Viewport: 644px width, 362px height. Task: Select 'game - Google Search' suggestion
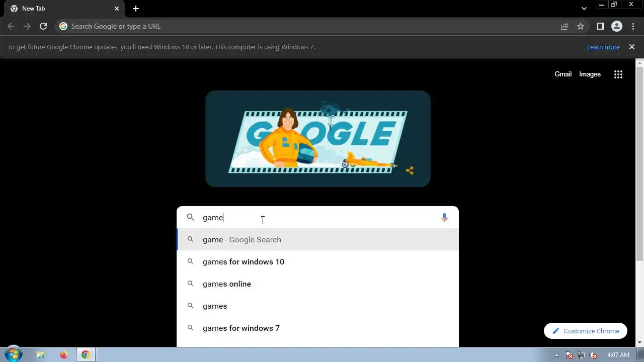317,239
